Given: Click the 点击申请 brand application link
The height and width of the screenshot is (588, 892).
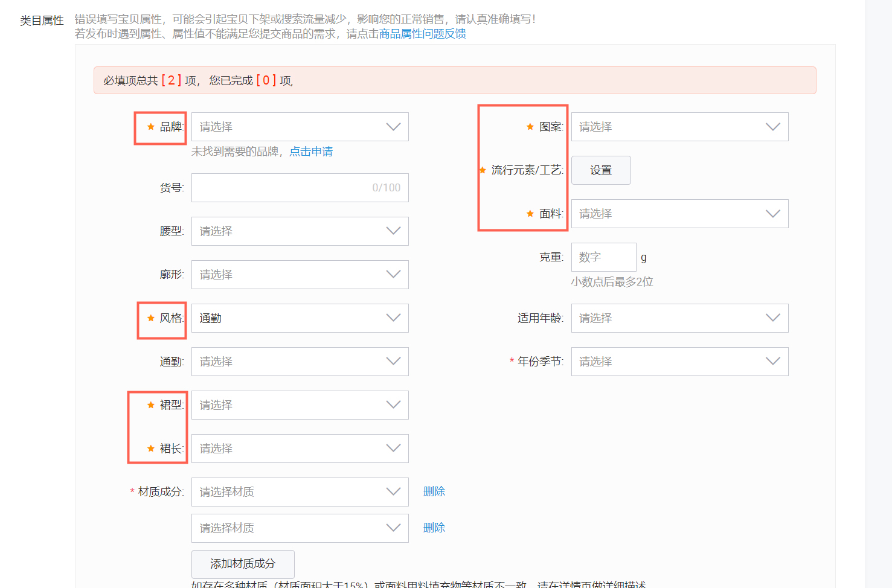Looking at the screenshot, I should (310, 152).
